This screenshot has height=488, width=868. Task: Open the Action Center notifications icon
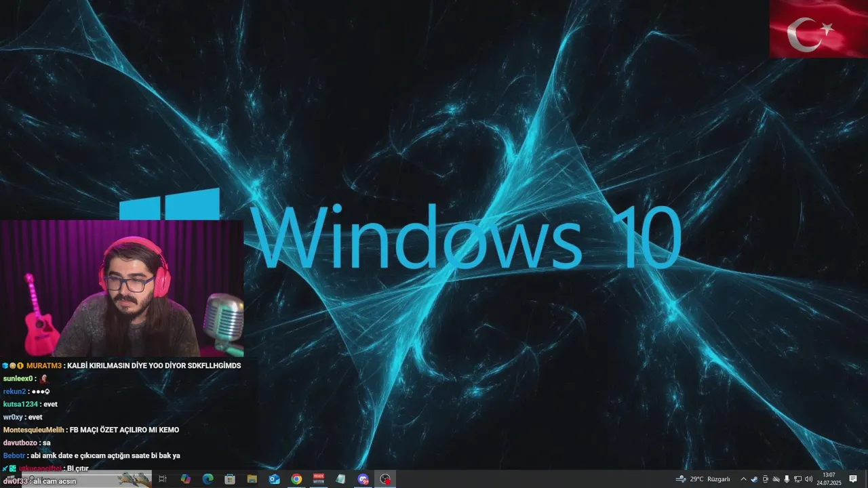[x=853, y=479]
